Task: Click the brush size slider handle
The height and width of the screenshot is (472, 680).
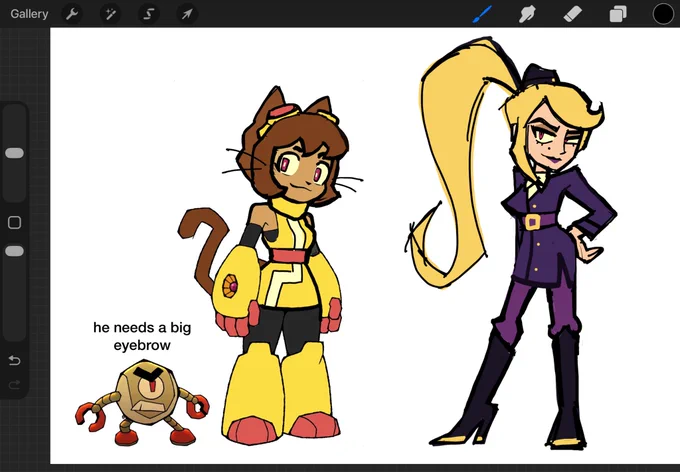Action: tap(14, 153)
